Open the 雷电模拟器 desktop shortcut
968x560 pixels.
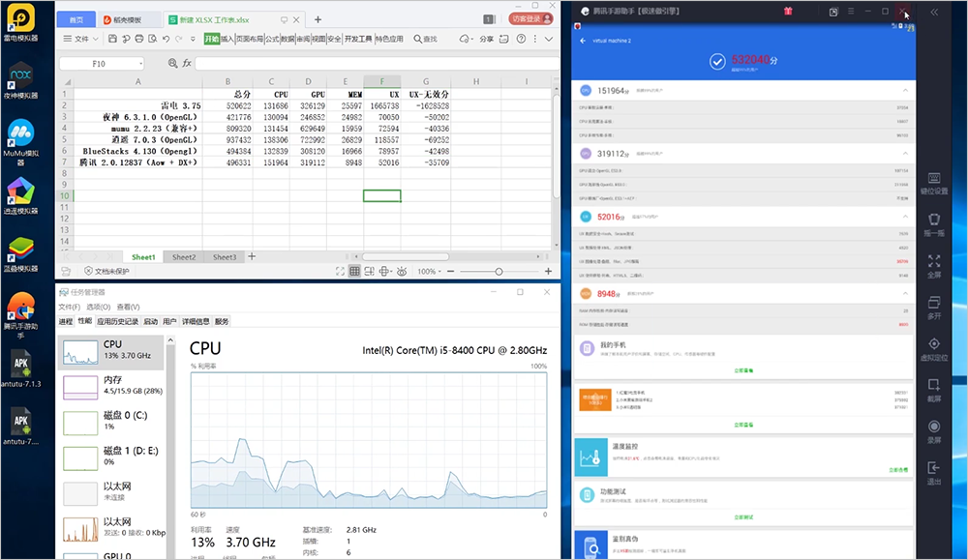(21, 23)
